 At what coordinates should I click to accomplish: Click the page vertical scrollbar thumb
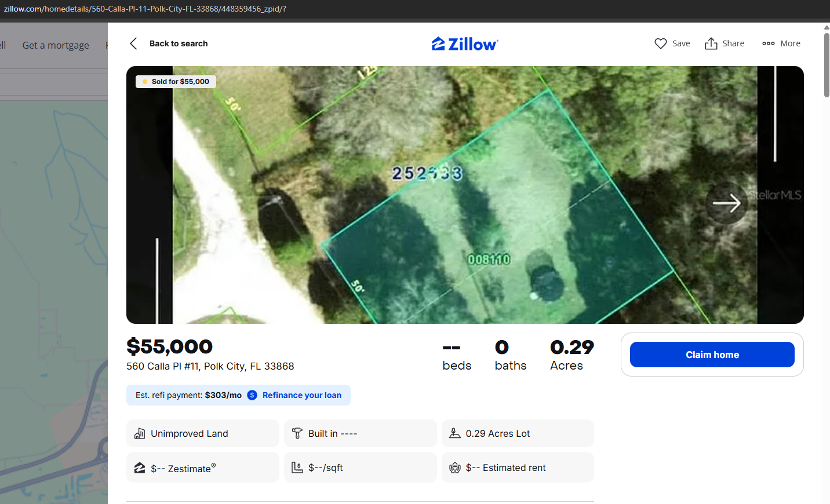coord(827,64)
